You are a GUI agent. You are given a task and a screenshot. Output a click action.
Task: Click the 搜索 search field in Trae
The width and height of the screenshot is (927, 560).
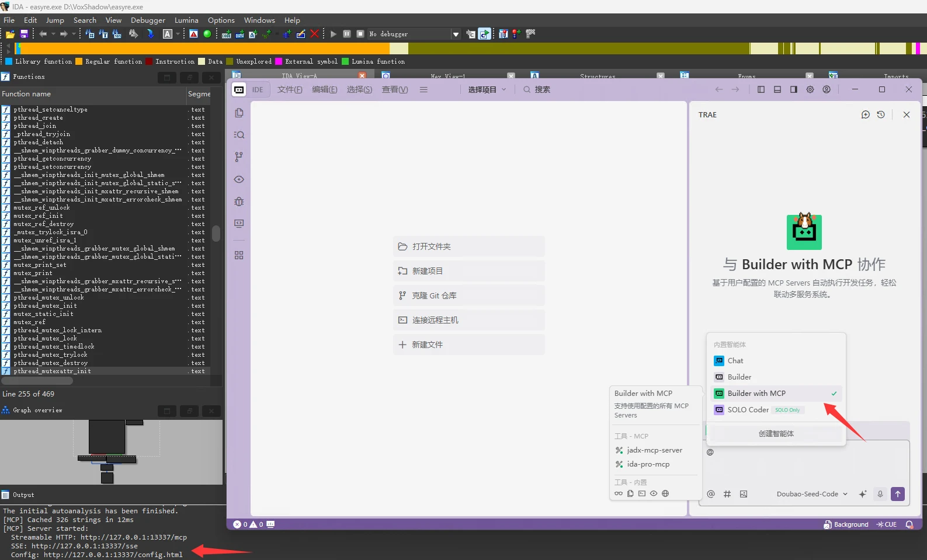(537, 89)
